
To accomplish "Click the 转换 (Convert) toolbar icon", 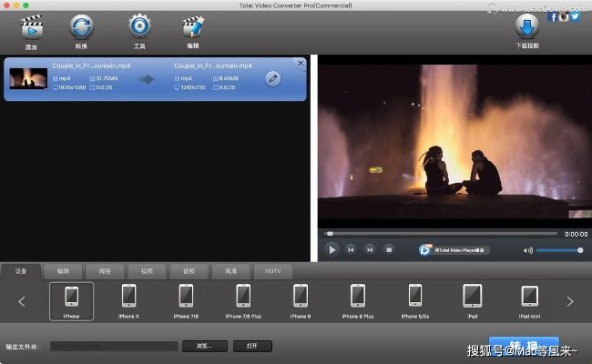I will [x=82, y=27].
